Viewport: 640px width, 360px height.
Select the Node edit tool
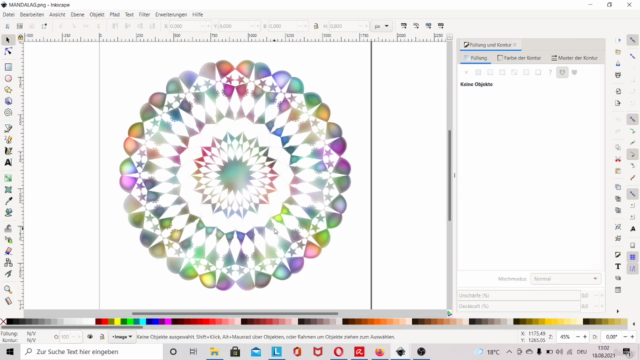pos(8,51)
